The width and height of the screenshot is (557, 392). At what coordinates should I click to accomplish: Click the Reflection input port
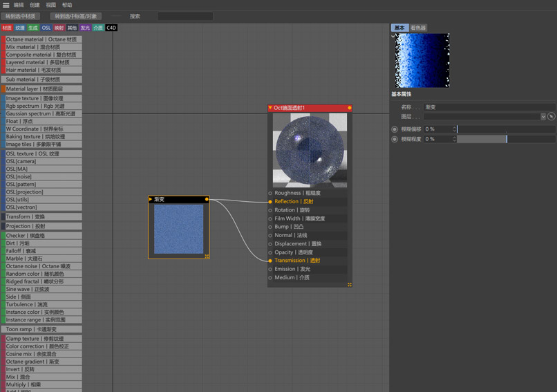click(x=270, y=202)
